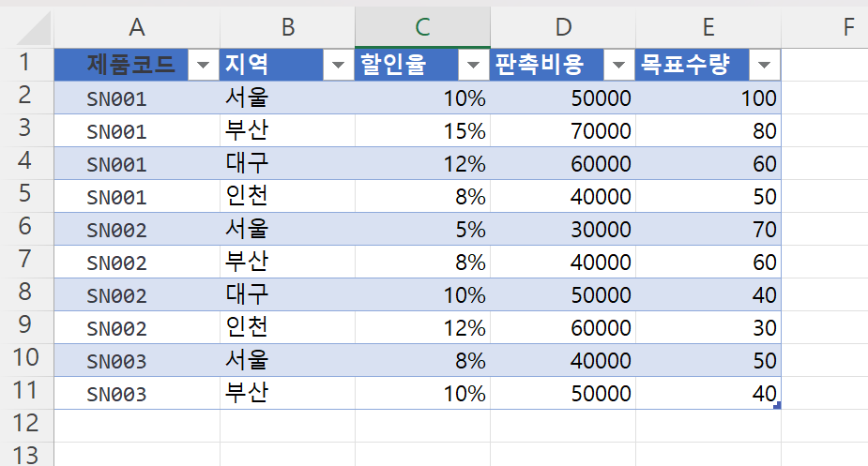Select the 5% discount cell

[422, 229]
